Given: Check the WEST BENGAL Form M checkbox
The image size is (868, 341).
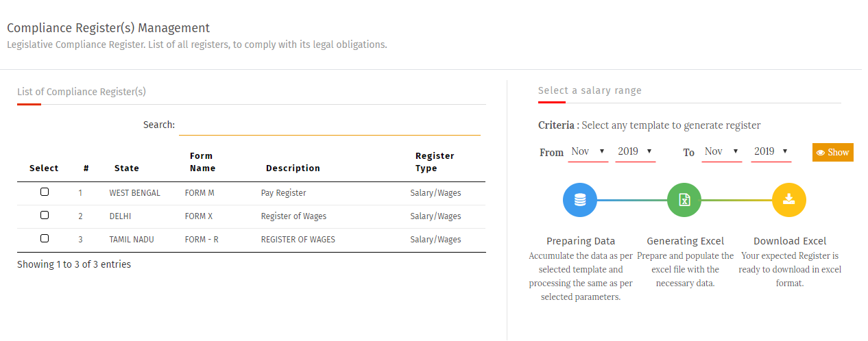Looking at the screenshot, I should (x=45, y=192).
